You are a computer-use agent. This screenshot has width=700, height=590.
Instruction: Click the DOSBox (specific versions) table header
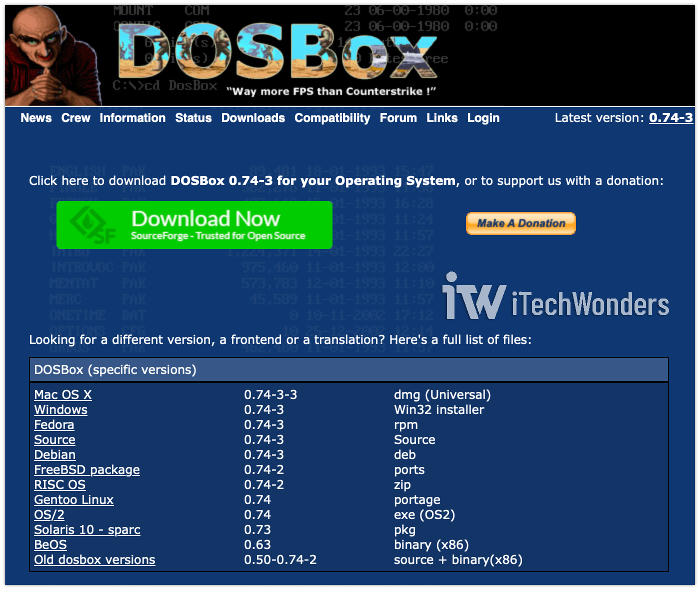coord(349,369)
